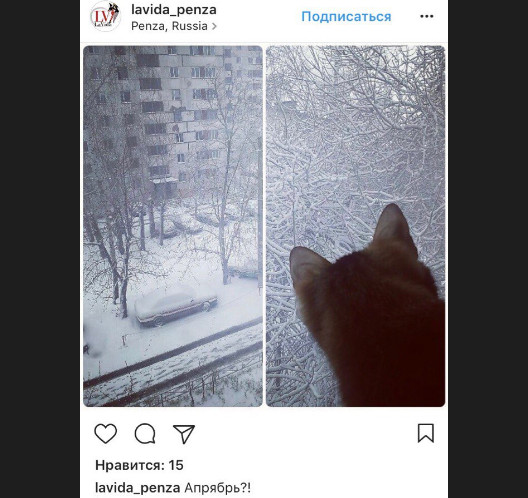Open comments via the speech bubble icon
528x498 pixels.
[x=145, y=433]
